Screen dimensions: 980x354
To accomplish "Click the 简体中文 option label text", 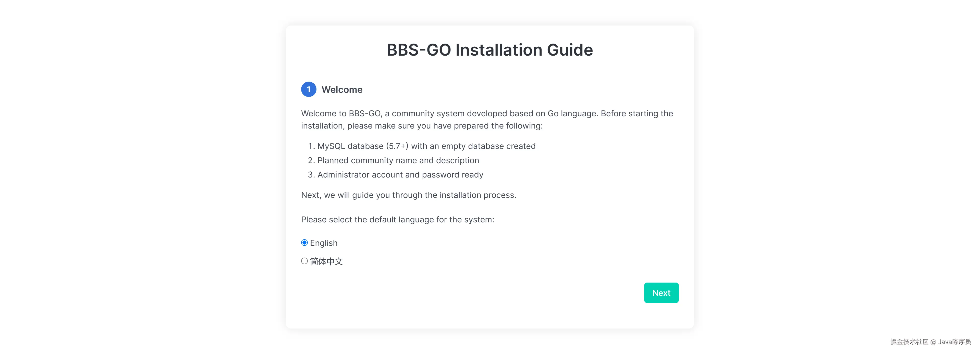I will click(x=326, y=261).
